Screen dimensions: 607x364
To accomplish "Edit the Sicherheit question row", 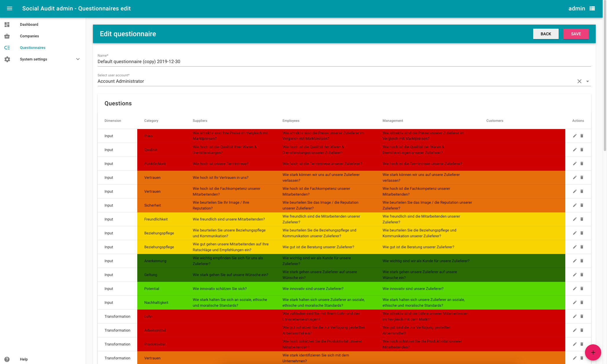I will pos(575,205).
